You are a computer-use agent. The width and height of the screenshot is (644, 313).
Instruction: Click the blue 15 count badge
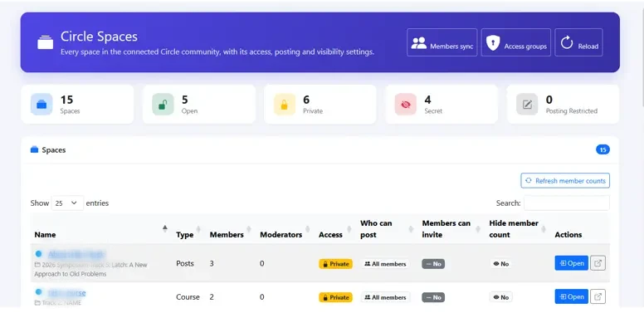603,150
